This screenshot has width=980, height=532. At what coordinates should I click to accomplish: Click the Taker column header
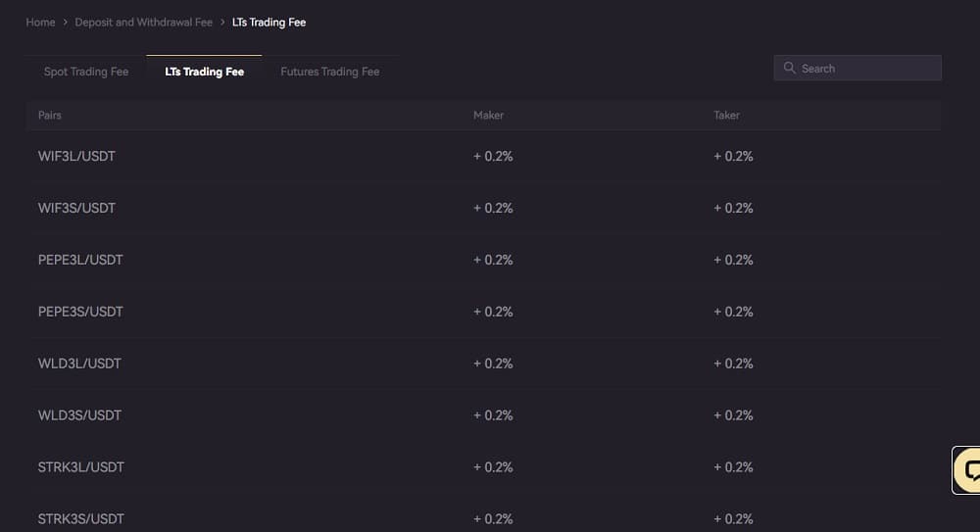pyautogui.click(x=726, y=115)
